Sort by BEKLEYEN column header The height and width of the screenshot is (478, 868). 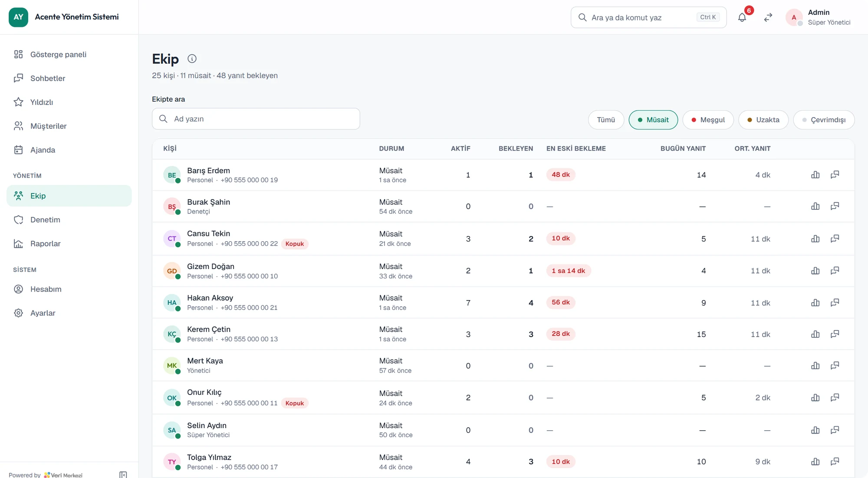pos(516,148)
